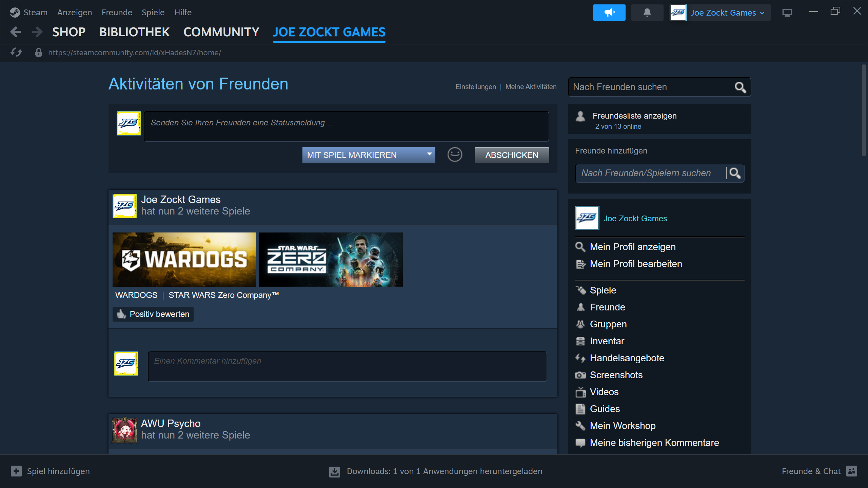Click the ABSCHICKEN button
The width and height of the screenshot is (868, 488).
coord(512,155)
